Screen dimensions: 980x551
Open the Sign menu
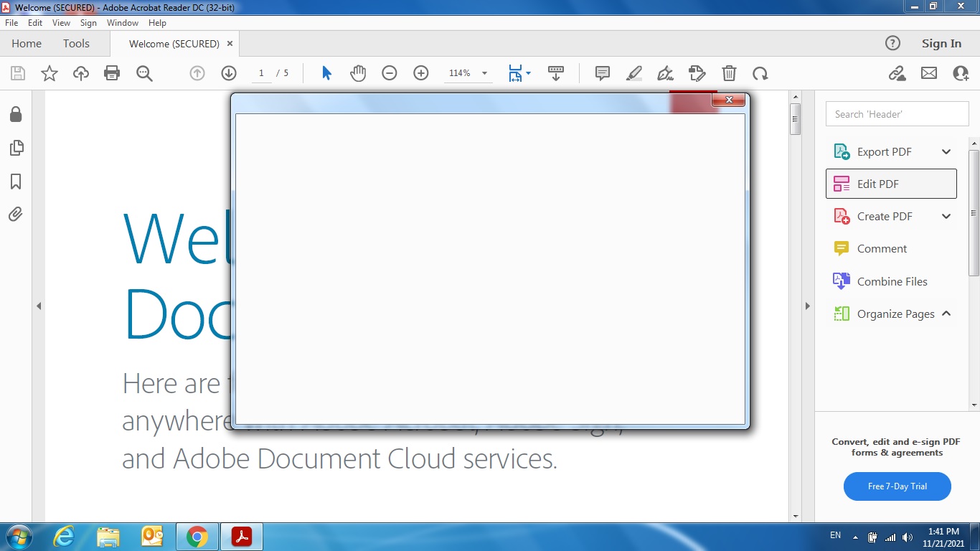coord(88,23)
